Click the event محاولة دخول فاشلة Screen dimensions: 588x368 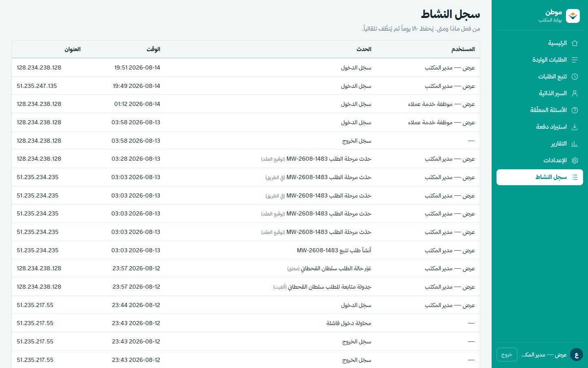coord(349,323)
